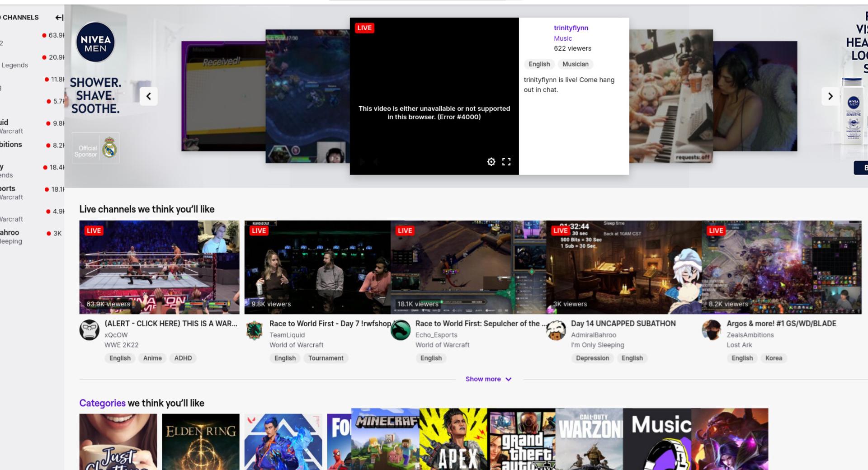
Task: Select Anime tag under xQcOW stream
Action: click(152, 358)
